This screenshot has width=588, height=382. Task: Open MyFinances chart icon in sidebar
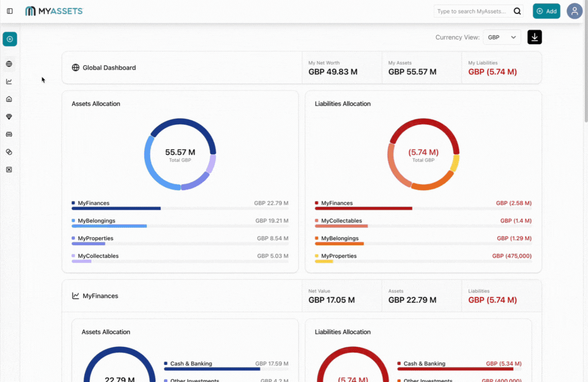[x=9, y=82]
